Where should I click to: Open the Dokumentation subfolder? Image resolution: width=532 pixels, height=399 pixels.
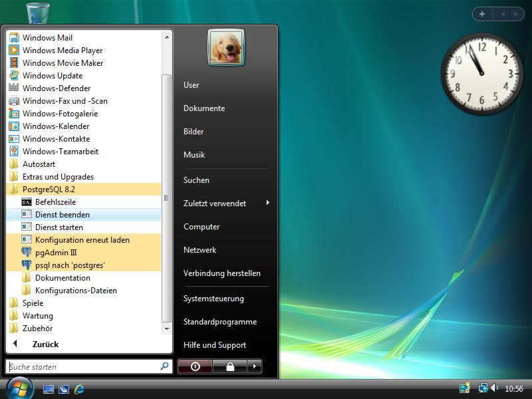[84, 278]
